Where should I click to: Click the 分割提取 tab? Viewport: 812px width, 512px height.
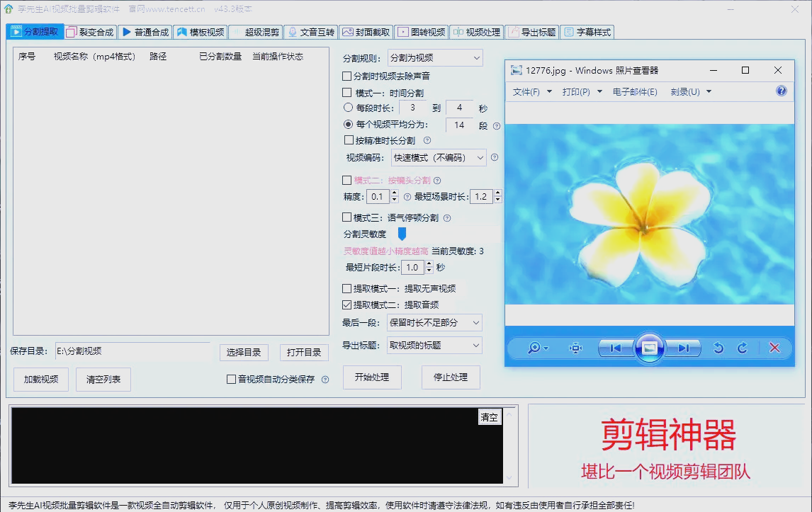tap(35, 32)
